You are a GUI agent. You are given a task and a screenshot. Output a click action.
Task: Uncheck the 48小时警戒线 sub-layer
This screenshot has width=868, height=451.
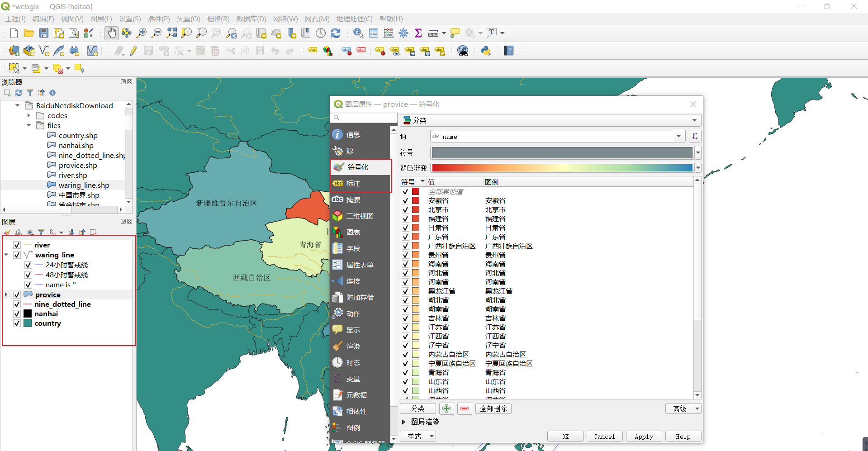(x=28, y=275)
